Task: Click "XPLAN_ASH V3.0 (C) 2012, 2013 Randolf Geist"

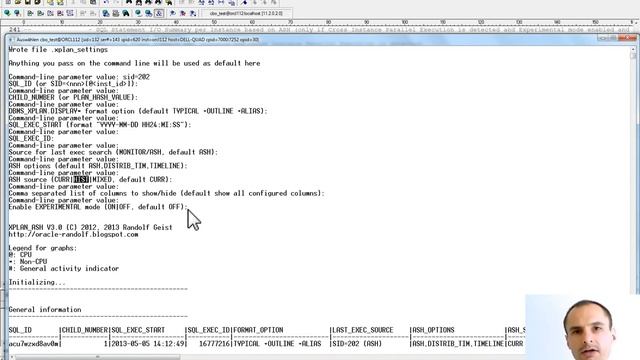Action: pos(90,227)
